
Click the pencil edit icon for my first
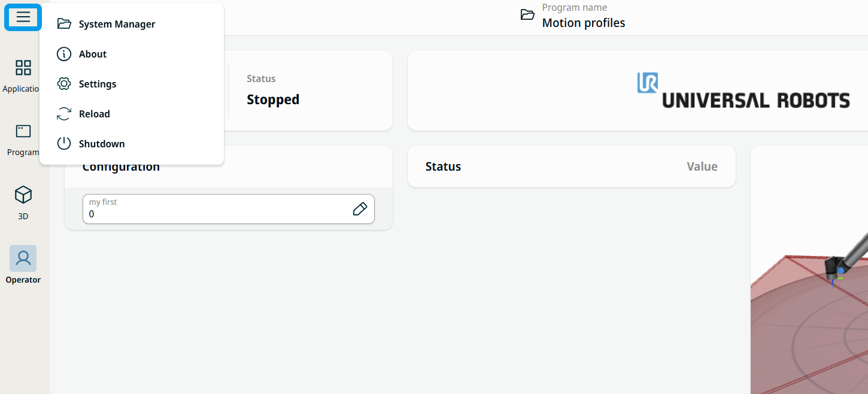(x=360, y=209)
